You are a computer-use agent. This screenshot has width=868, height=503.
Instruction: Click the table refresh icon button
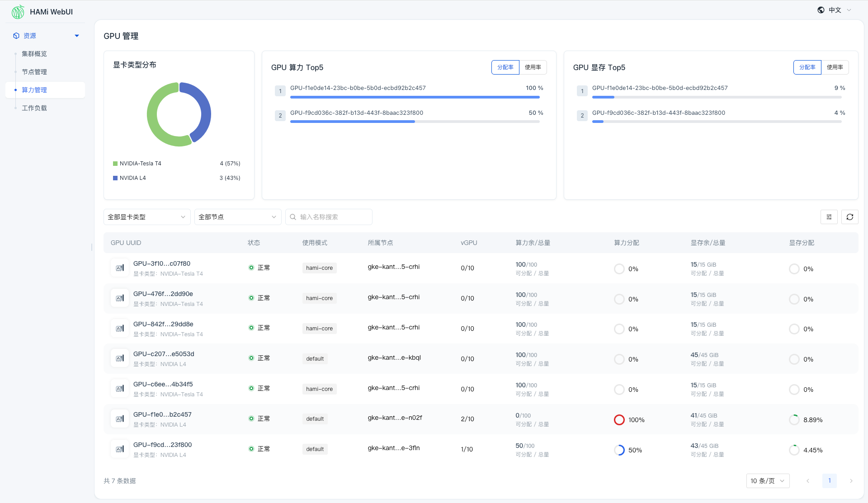coord(849,217)
